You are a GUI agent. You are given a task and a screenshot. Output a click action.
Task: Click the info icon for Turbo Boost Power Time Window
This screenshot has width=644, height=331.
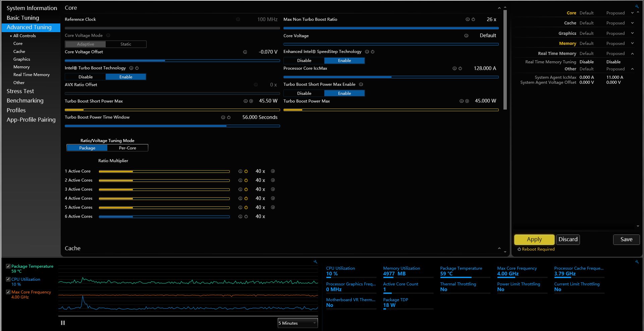[x=223, y=118]
